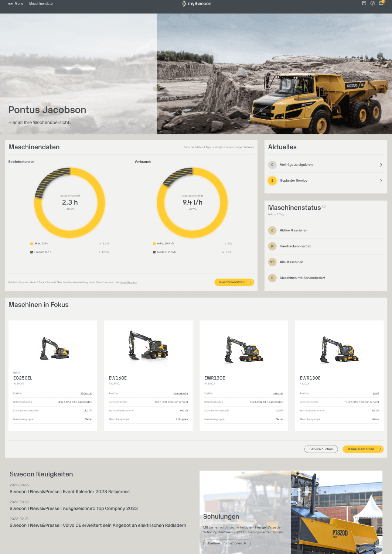Follow the 'lesen Sie mehr' link

(129, 283)
